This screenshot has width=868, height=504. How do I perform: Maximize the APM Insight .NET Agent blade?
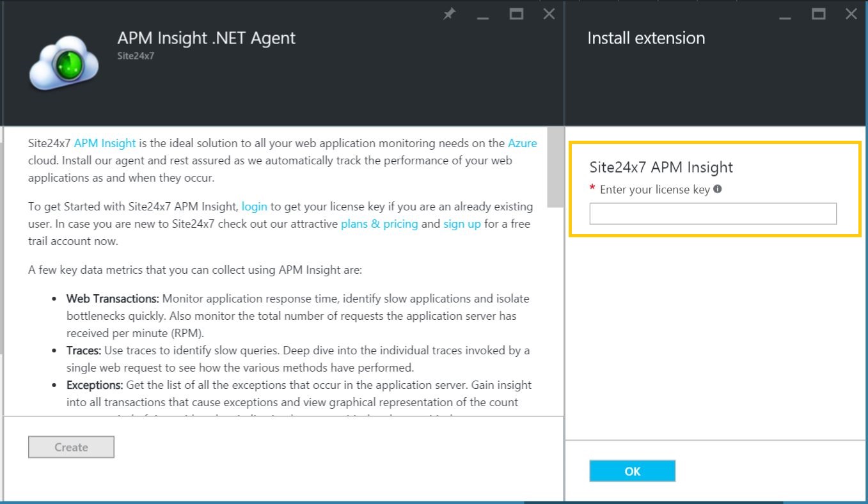click(x=516, y=14)
